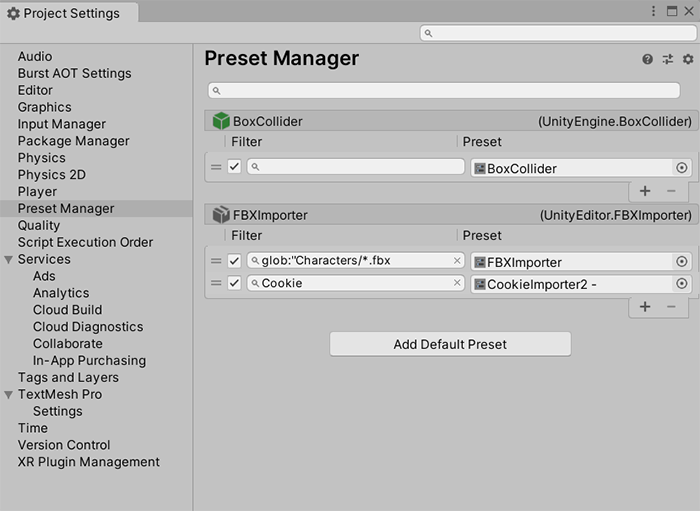Click the Preset Manager search field

445,90
